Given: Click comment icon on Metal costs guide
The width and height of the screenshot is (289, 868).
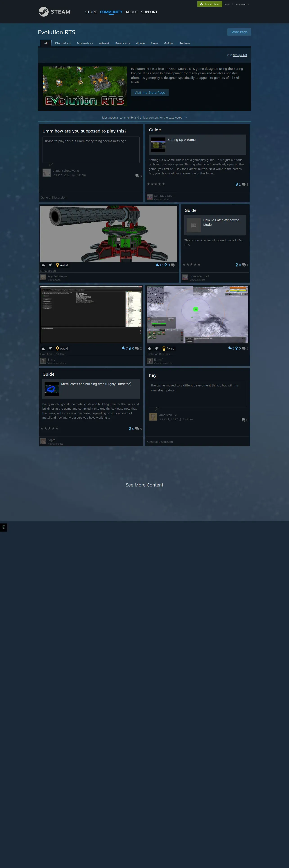Looking at the screenshot, I should (x=137, y=429).
